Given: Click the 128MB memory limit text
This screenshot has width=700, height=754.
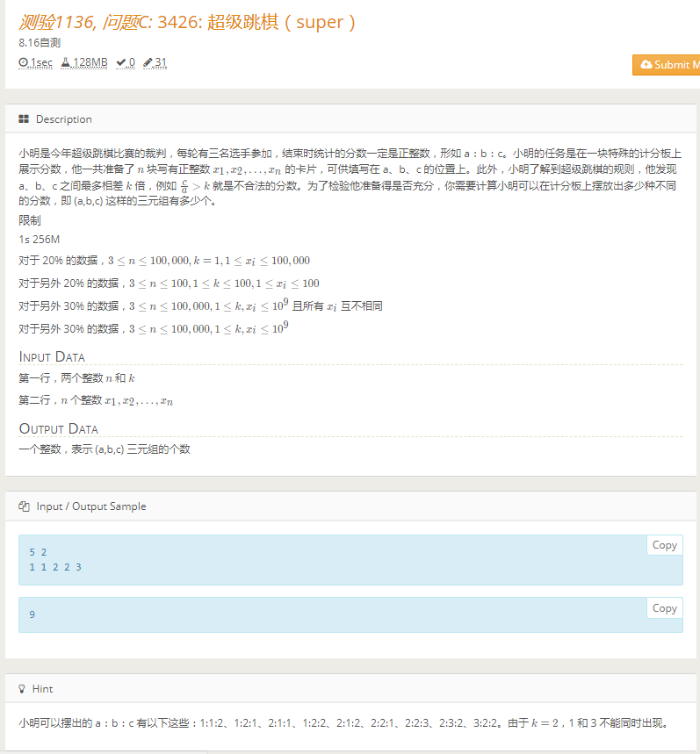Looking at the screenshot, I should (x=90, y=62).
